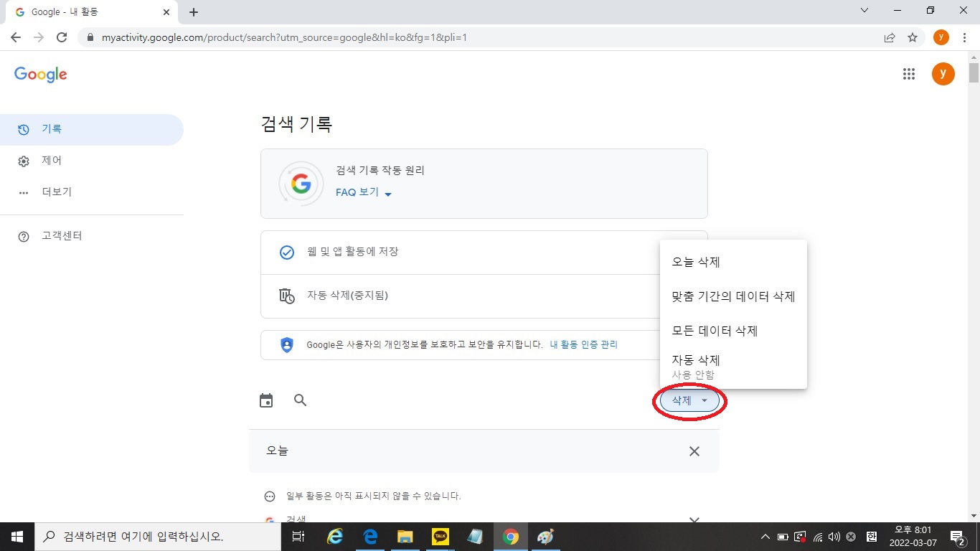Viewport: 980px width, 551px height.
Task: Click the Google logo
Action: click(x=41, y=75)
